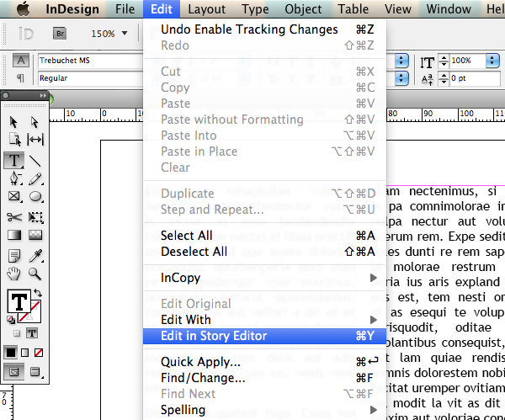Select the Eyedropper tool
Viewport: 505px width, 420px height.
tap(35, 256)
